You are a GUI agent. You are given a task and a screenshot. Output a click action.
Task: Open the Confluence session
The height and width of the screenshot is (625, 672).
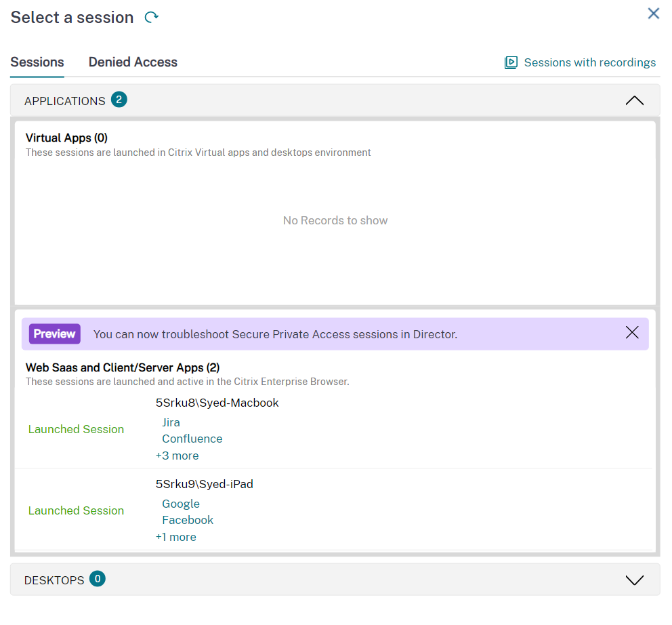192,439
